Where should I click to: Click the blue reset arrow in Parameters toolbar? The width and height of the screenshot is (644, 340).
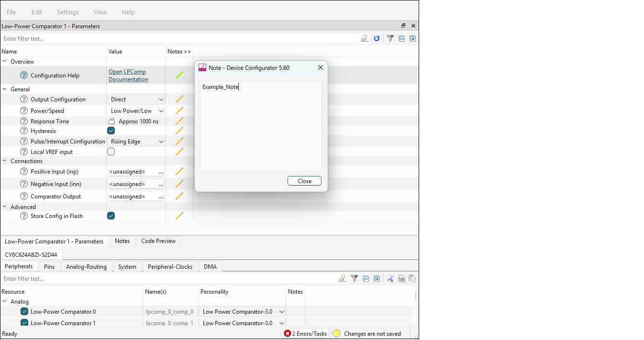(377, 38)
